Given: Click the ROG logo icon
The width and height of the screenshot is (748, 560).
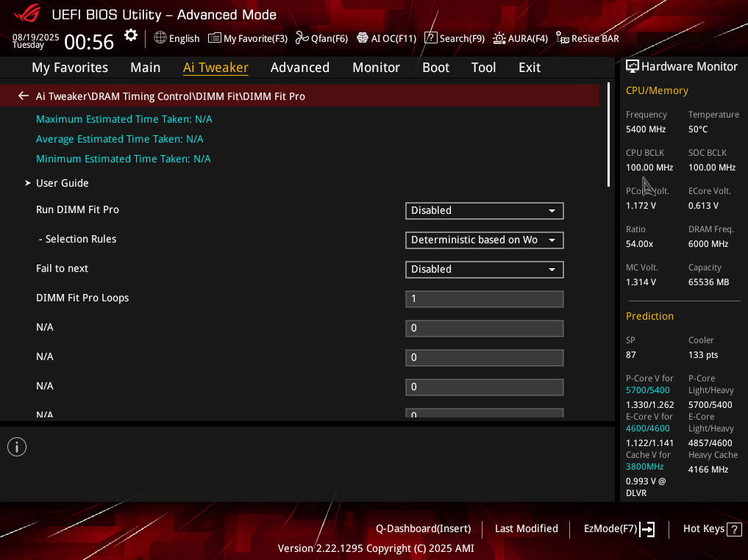Looking at the screenshot, I should (x=28, y=13).
